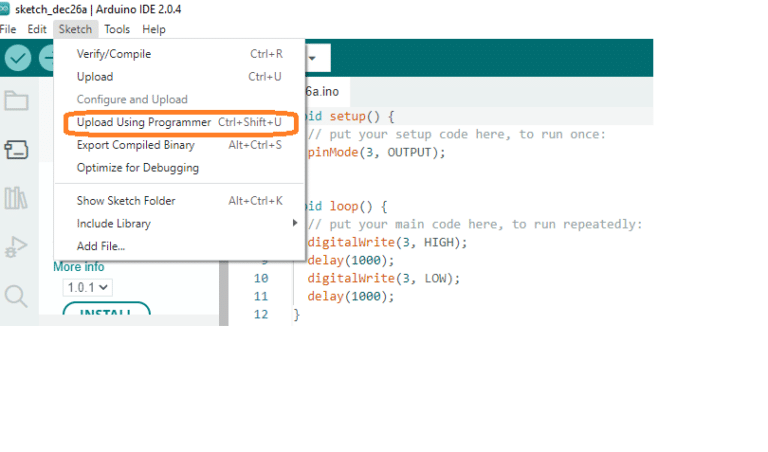Click the More info link
The width and height of the screenshot is (768, 452).
pyautogui.click(x=79, y=267)
